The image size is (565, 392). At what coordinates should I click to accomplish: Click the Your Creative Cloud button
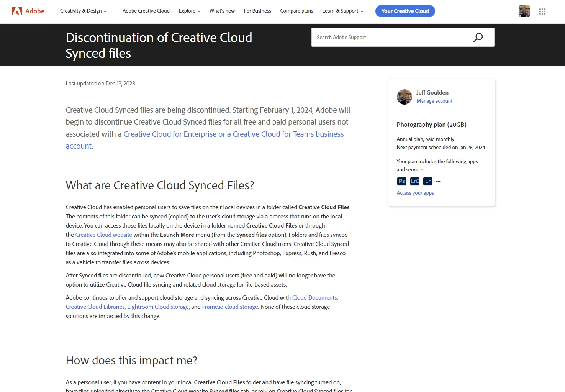click(x=405, y=11)
